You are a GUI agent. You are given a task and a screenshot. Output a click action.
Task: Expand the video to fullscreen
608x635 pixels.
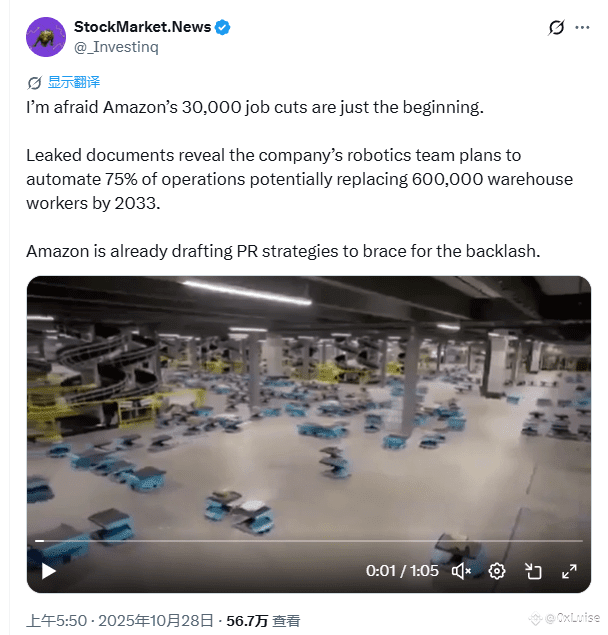point(569,571)
